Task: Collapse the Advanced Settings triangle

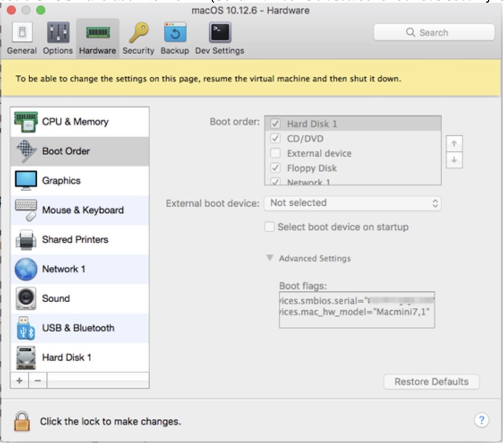Action: 270,258
